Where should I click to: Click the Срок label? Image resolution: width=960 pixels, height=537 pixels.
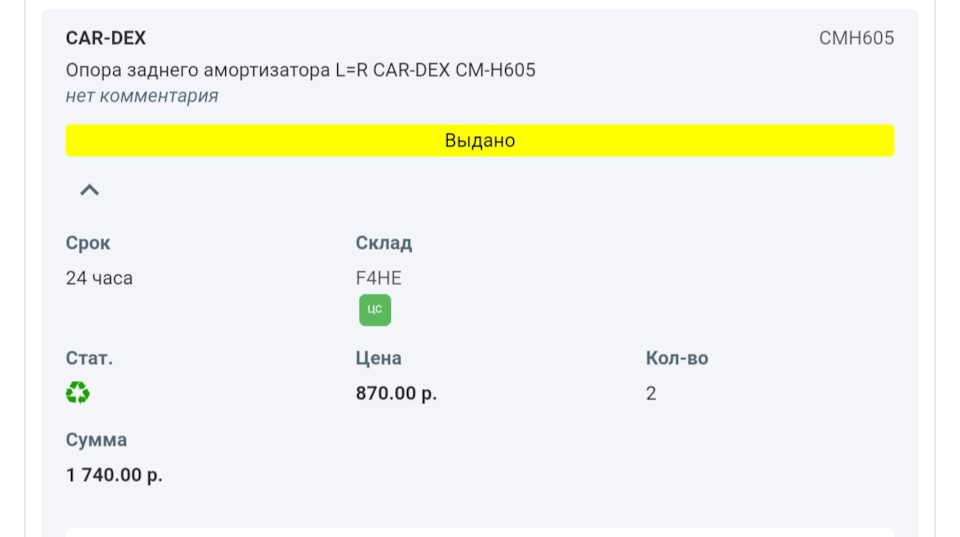(88, 243)
